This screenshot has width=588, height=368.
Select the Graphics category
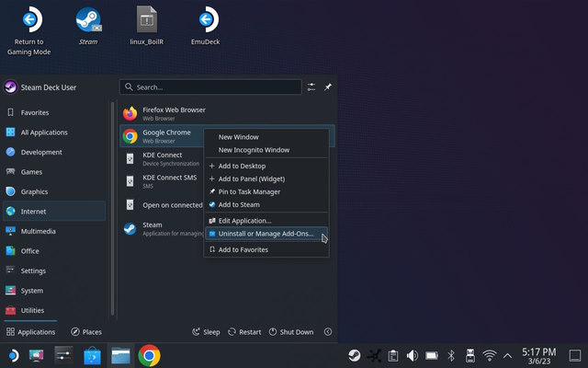pyautogui.click(x=54, y=191)
